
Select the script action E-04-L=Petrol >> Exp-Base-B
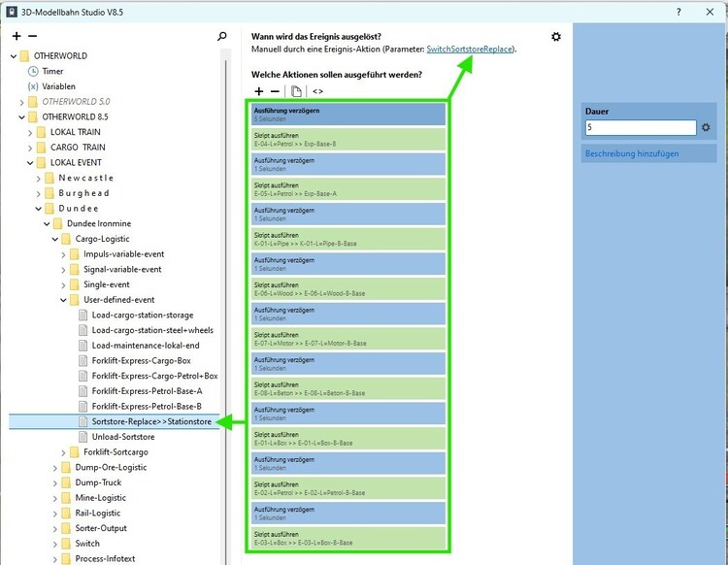[347, 139]
